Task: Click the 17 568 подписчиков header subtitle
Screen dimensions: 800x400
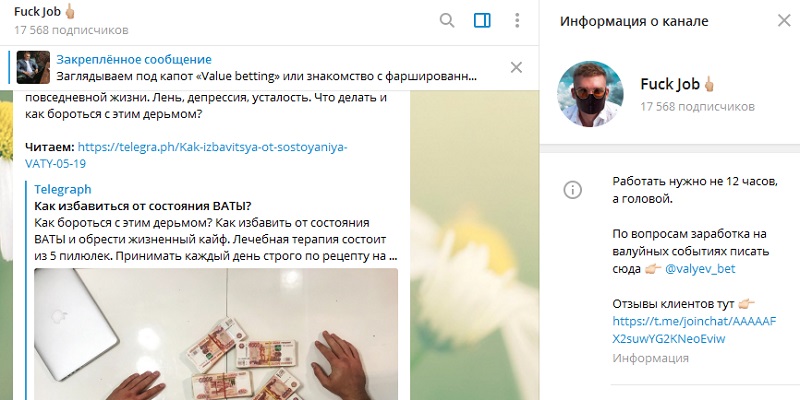Action: point(71,30)
